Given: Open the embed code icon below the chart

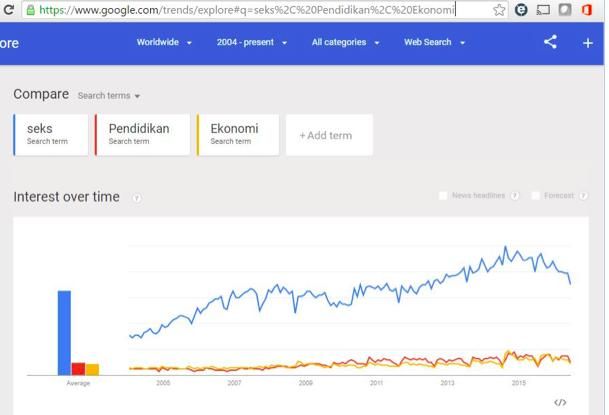Looking at the screenshot, I should (x=560, y=403).
